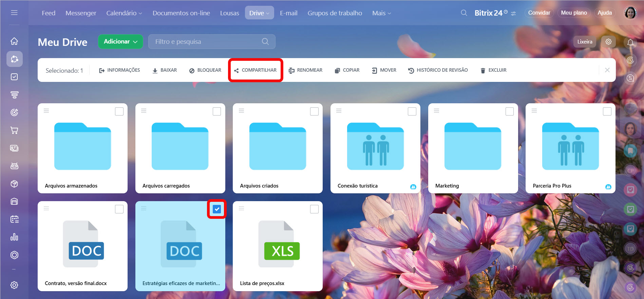
Task: Open the Drive icon highlighted in sidebar
Action: coord(15,59)
